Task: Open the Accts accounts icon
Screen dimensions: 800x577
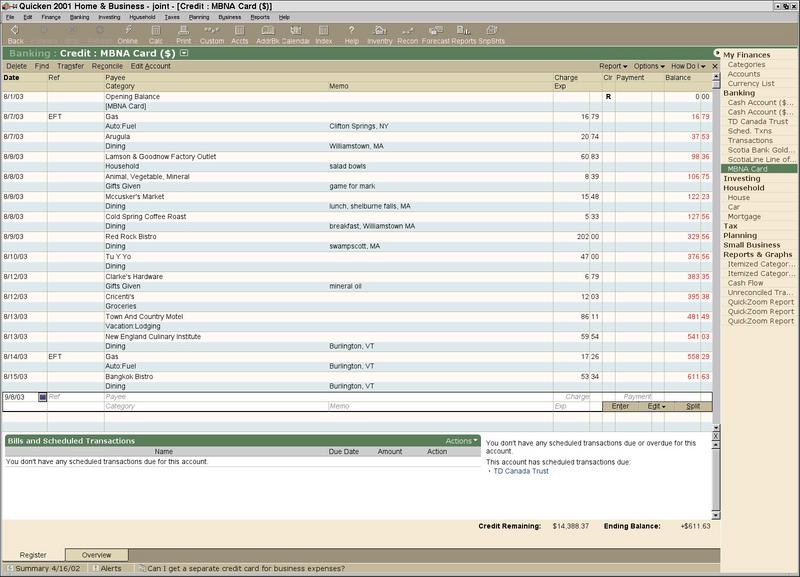Action: click(x=239, y=34)
